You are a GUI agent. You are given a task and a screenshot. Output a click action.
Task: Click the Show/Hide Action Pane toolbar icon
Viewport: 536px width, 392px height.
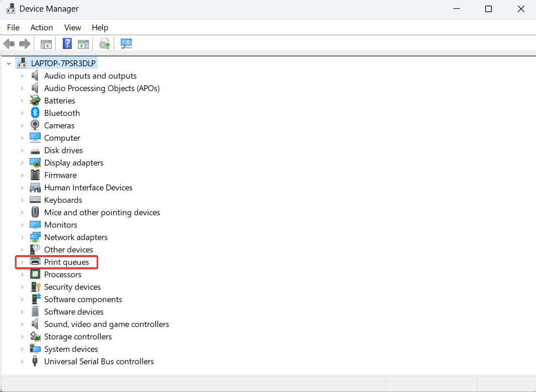click(x=83, y=44)
